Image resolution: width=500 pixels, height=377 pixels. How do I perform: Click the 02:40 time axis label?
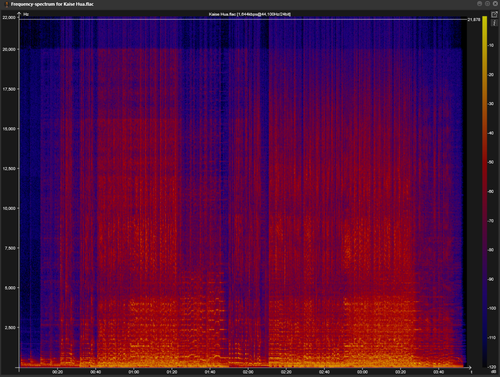pyautogui.click(x=324, y=372)
